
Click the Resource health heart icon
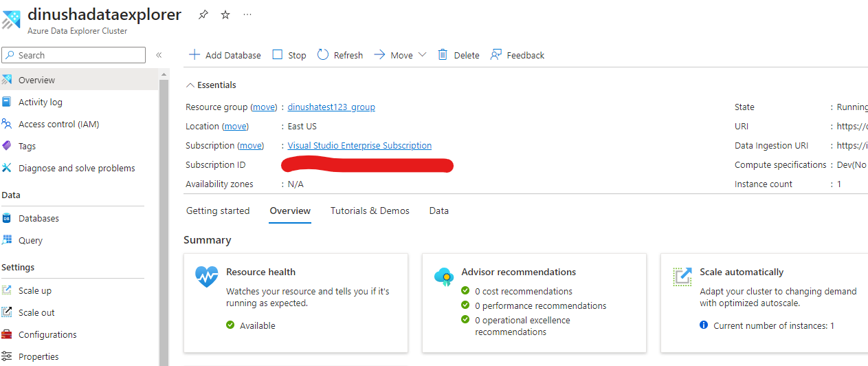207,277
